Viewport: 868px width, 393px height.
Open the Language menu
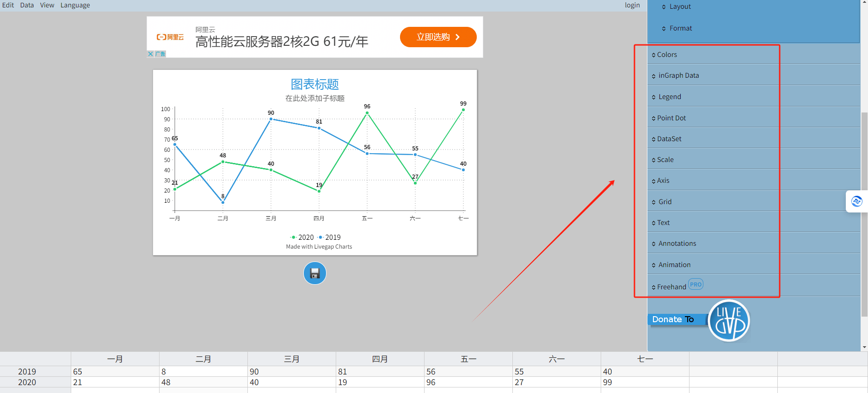(75, 5)
